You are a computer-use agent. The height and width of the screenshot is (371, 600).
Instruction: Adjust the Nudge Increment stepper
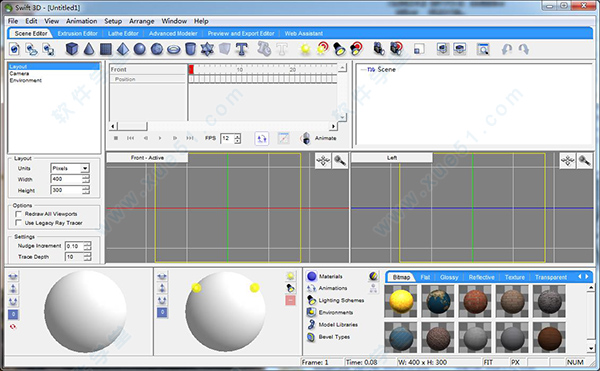[x=88, y=246]
